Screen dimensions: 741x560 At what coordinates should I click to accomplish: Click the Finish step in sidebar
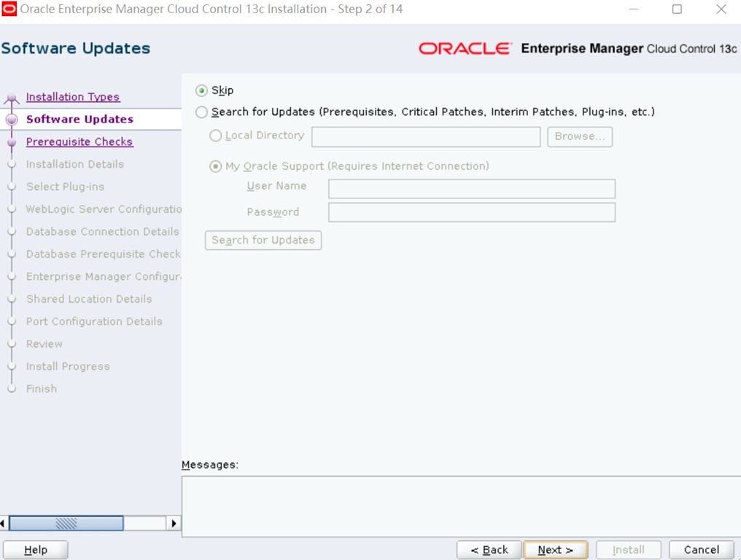click(41, 389)
